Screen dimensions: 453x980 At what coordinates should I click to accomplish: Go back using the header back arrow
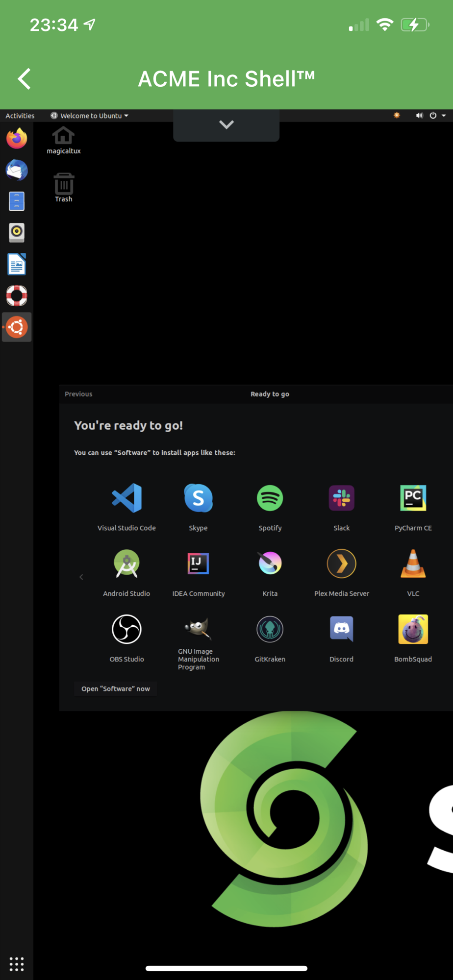tap(24, 79)
